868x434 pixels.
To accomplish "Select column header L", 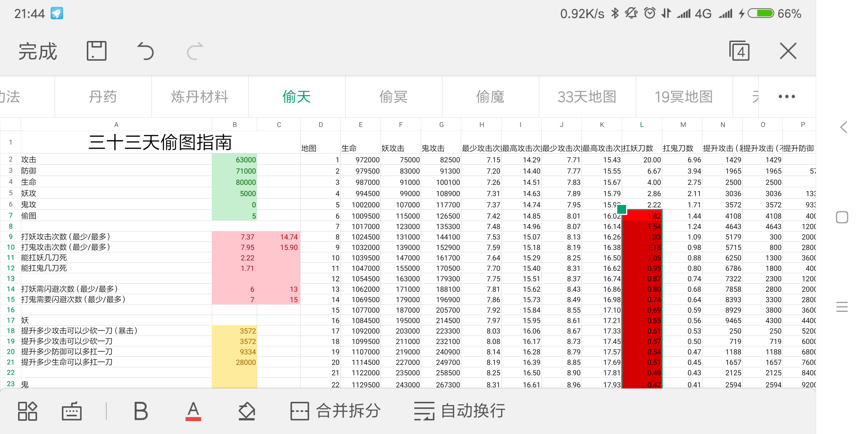I will click(x=642, y=125).
